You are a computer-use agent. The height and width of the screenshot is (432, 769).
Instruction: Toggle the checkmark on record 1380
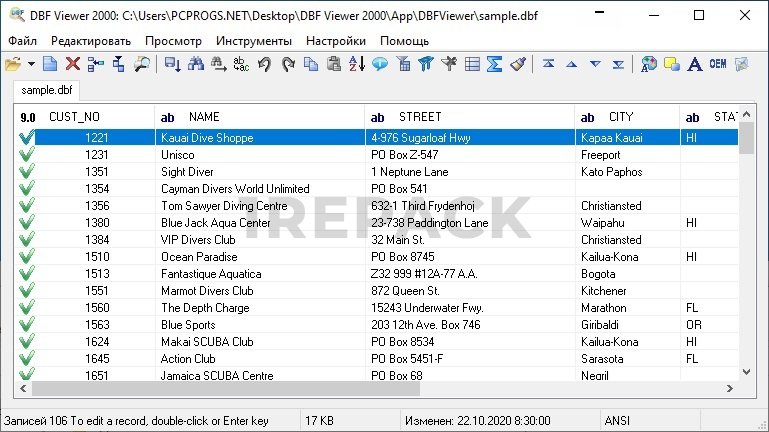26,223
